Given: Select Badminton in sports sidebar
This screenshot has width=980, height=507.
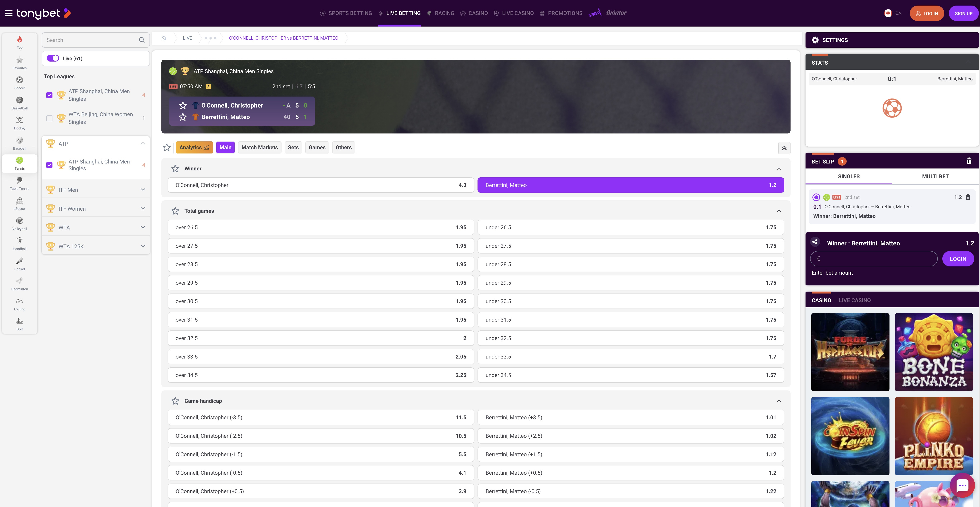Looking at the screenshot, I should [19, 284].
